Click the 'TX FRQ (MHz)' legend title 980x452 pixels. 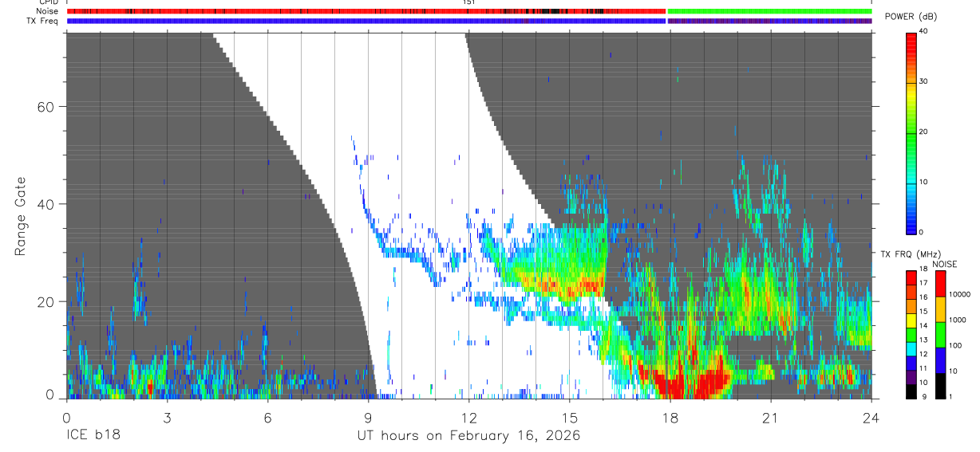click(911, 254)
